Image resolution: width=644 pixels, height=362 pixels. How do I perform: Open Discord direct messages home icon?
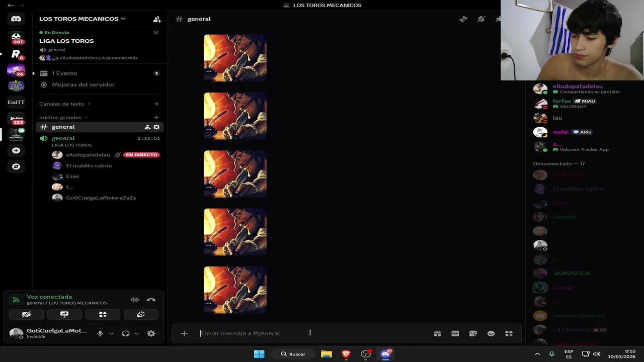[16, 19]
